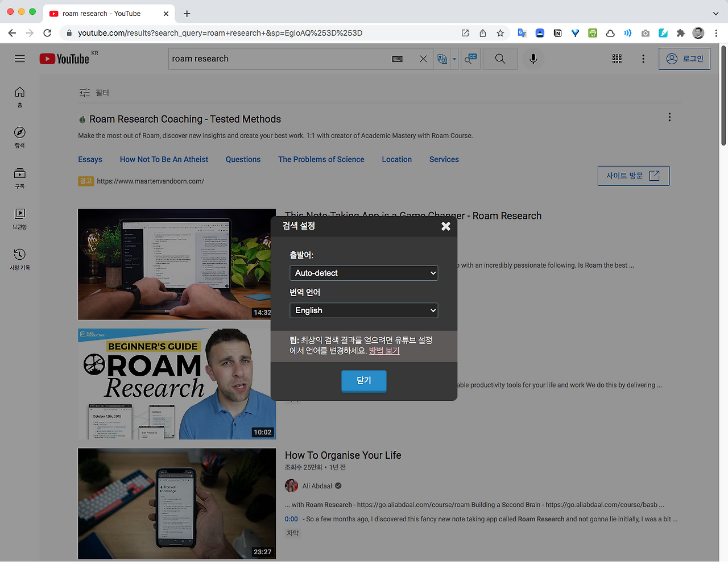Open the camera screenshot extension

646,33
